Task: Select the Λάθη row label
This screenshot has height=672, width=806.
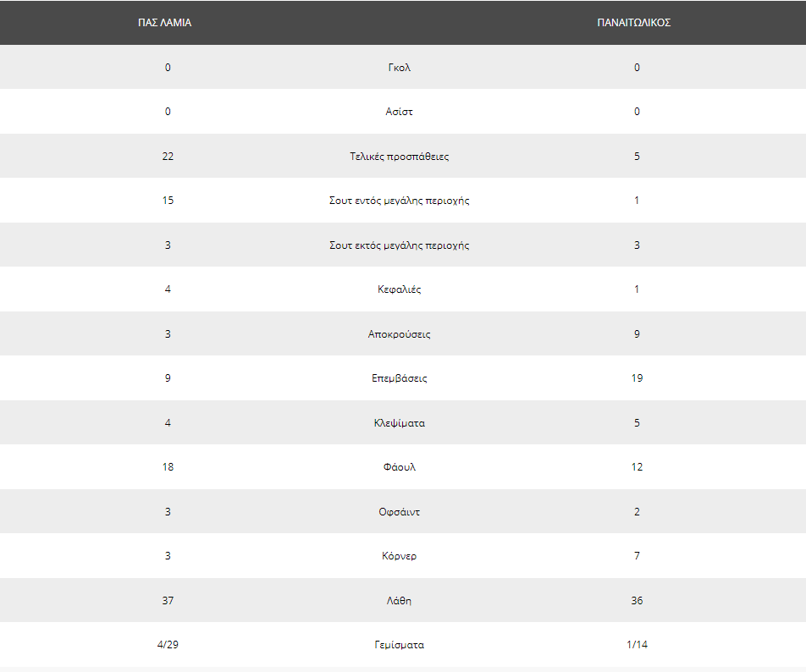Action: (400, 601)
